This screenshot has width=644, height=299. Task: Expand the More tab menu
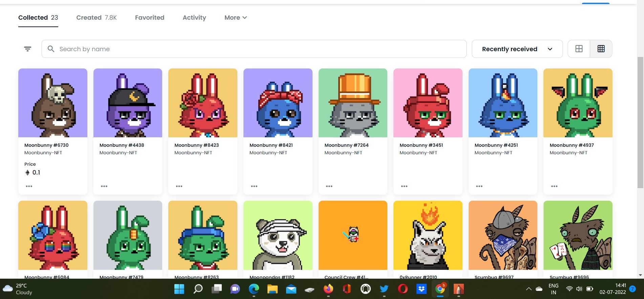coord(236,18)
